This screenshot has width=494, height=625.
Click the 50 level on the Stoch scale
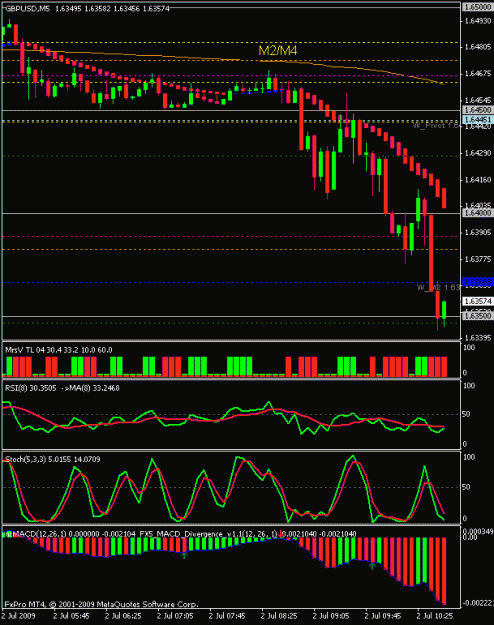click(466, 487)
